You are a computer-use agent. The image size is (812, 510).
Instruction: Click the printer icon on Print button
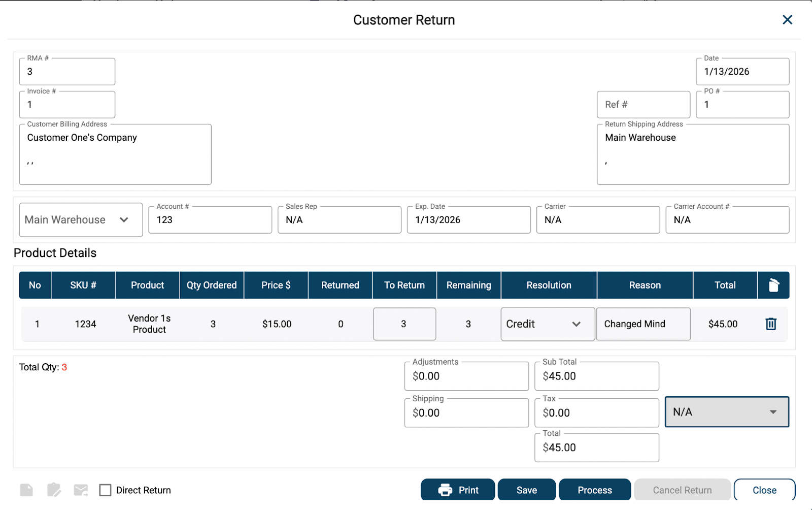click(445, 490)
